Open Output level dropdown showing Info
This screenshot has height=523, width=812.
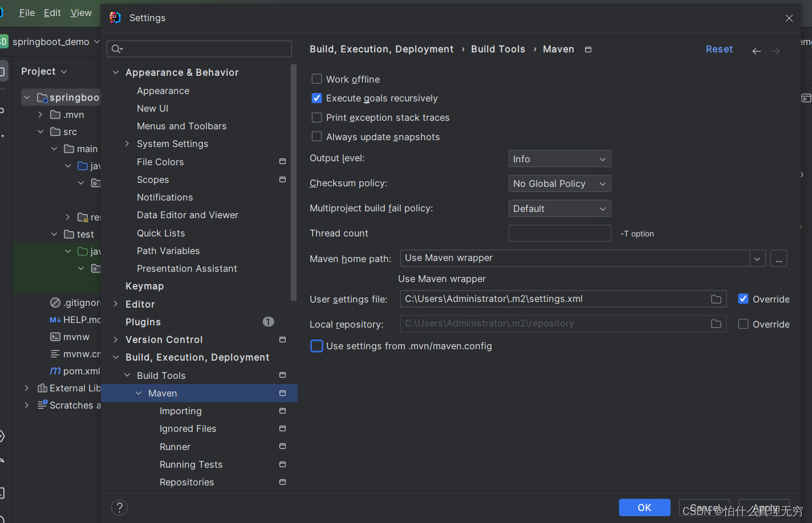tap(559, 159)
